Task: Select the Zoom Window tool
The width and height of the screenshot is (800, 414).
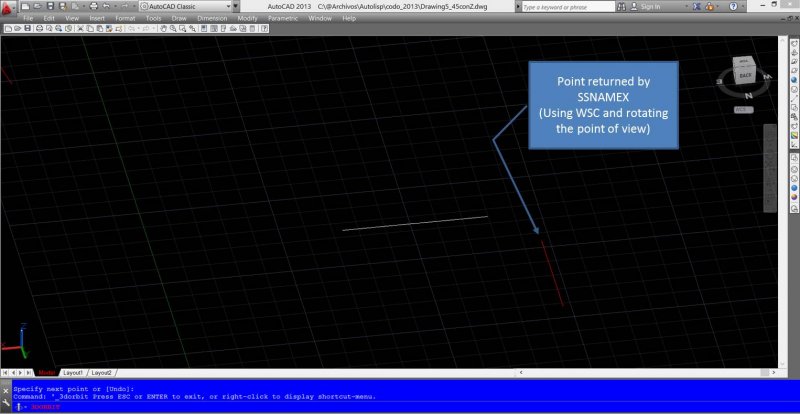Action: tap(182, 29)
